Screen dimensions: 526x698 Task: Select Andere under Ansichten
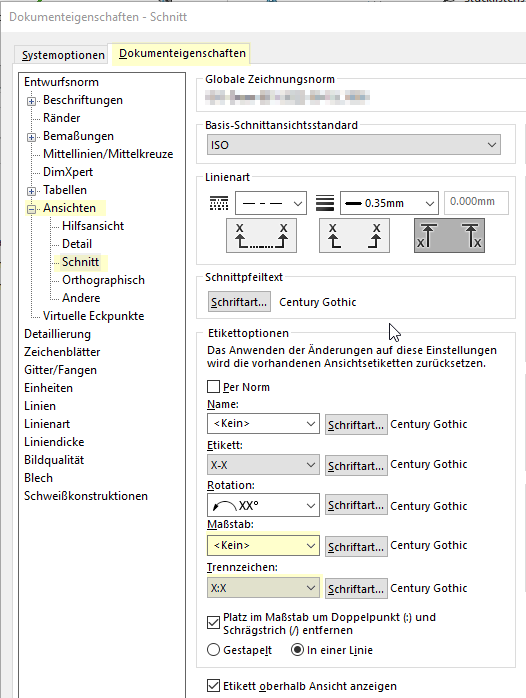(81, 298)
